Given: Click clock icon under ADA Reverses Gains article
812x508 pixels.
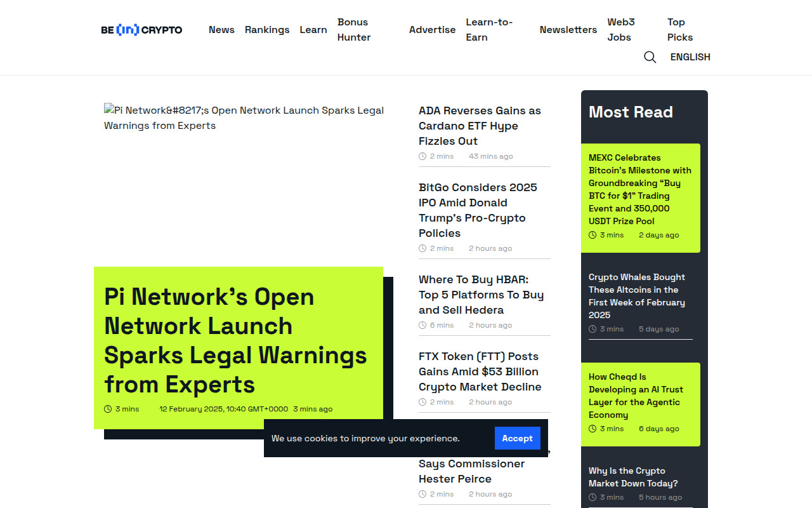Looking at the screenshot, I should pyautogui.click(x=422, y=156).
